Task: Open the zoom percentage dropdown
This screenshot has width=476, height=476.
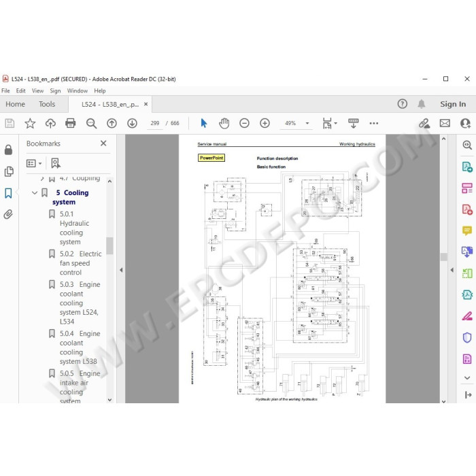Action: tap(307, 123)
